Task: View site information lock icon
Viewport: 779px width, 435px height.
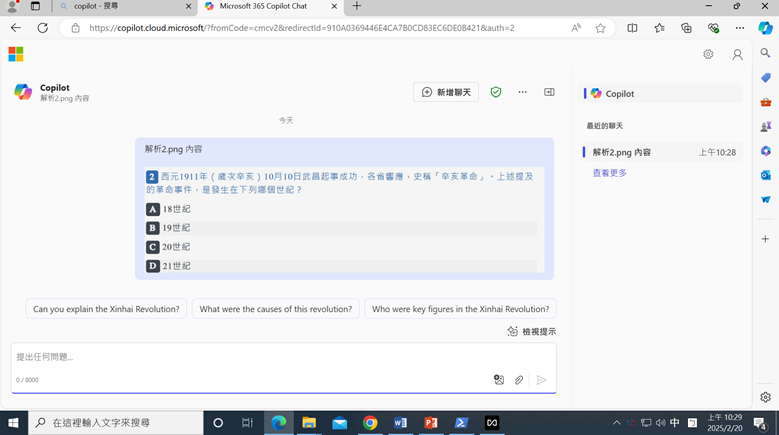Action: [x=76, y=28]
